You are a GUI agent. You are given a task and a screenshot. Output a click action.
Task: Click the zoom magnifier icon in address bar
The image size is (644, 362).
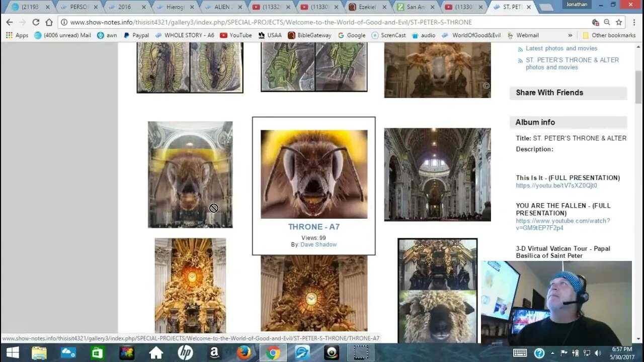tap(607, 22)
